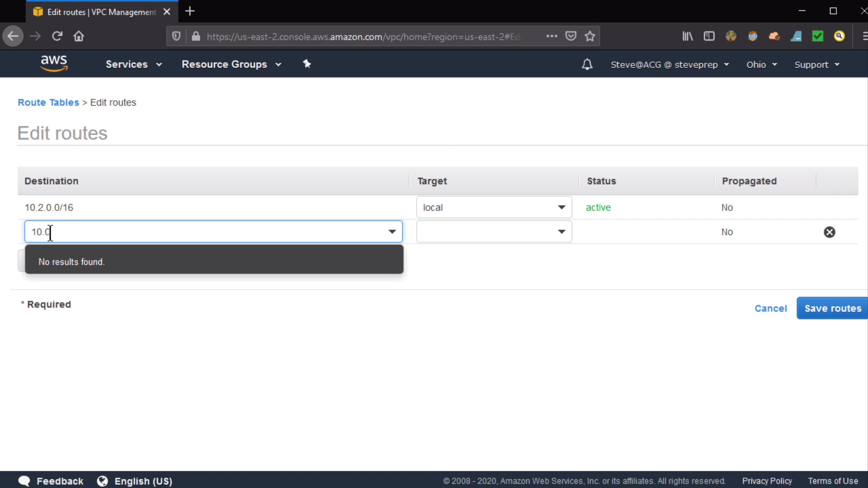Click the Save routes button
This screenshot has width=868, height=488.
[832, 308]
